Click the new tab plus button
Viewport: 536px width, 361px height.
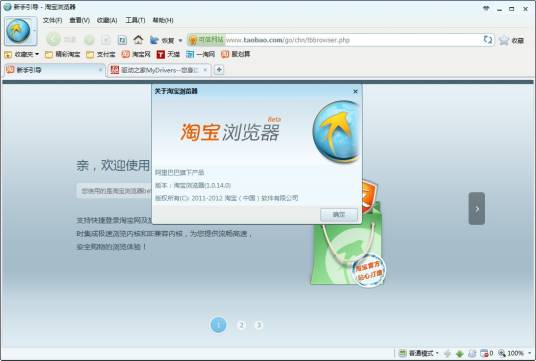tap(219, 70)
